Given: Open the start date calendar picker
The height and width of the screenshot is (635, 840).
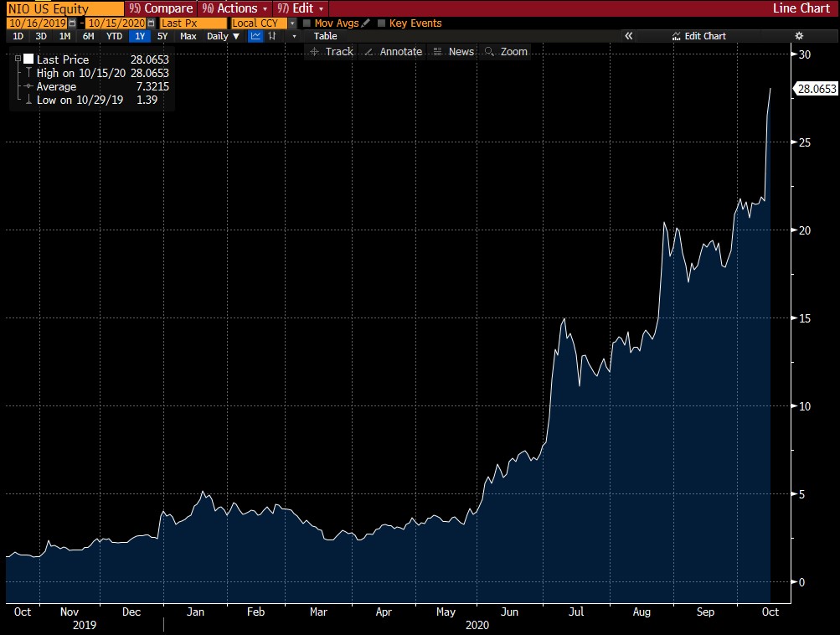Looking at the screenshot, I should coord(72,23).
